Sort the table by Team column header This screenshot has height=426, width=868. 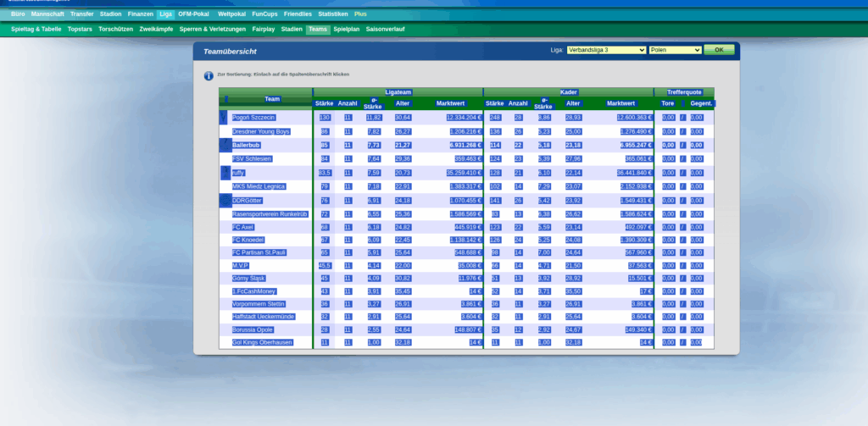tap(272, 99)
